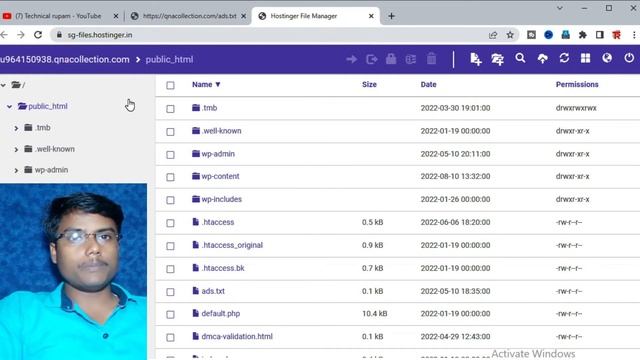Toggle the browser side panel icon
Screen dimensions: 640x360
point(600,35)
